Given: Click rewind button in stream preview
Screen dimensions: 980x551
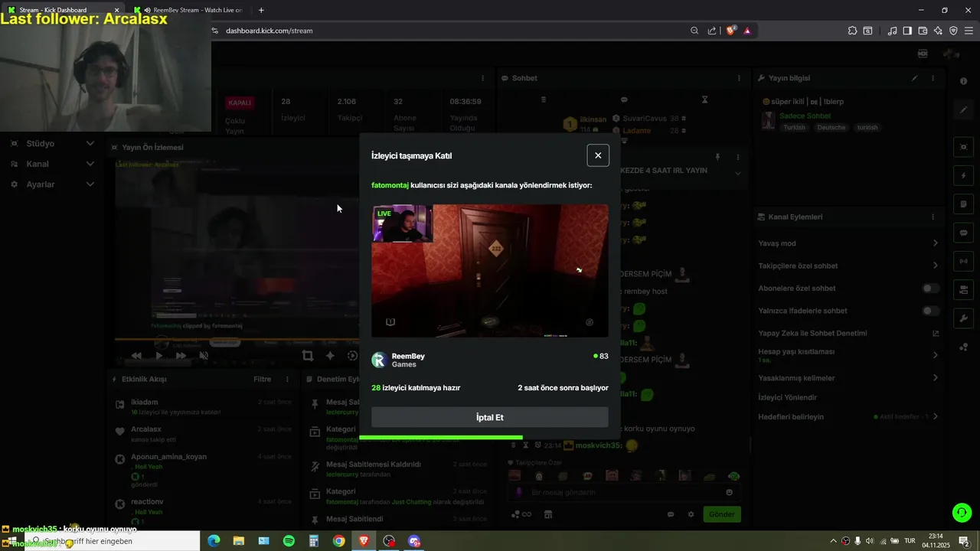Looking at the screenshot, I should click(136, 355).
